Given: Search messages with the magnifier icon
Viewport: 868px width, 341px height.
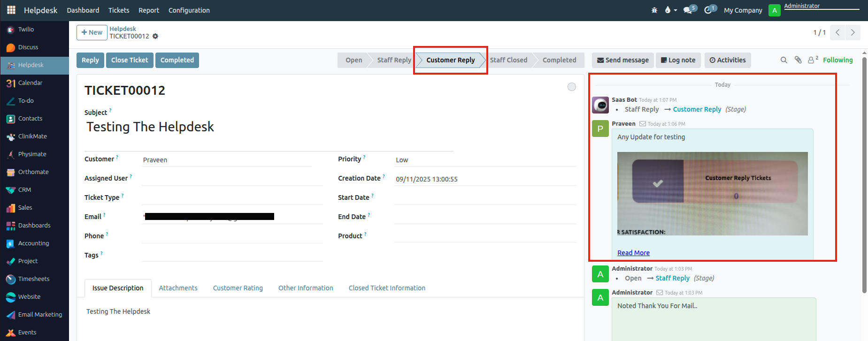Looking at the screenshot, I should 784,60.
